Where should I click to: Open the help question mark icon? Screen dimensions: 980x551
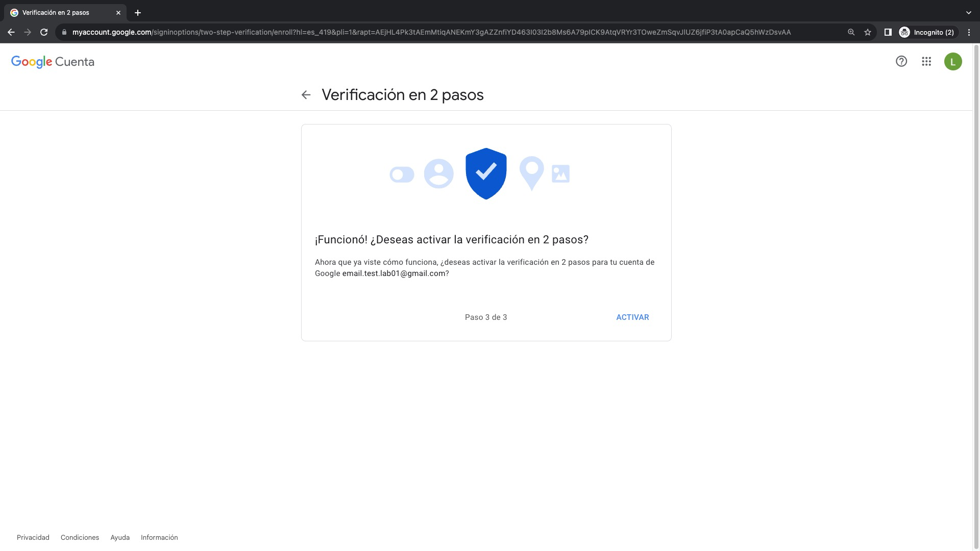pos(901,62)
